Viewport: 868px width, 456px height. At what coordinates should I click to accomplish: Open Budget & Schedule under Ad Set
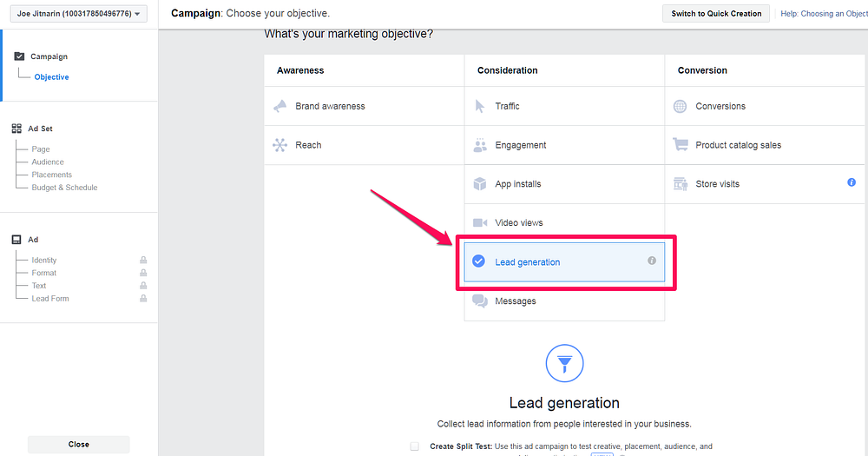pyautogui.click(x=64, y=188)
